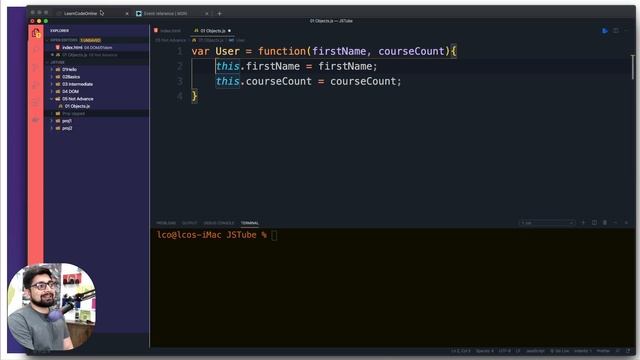Select the 01 Objects.js editor tab
The height and width of the screenshot is (360, 640).
point(213,31)
